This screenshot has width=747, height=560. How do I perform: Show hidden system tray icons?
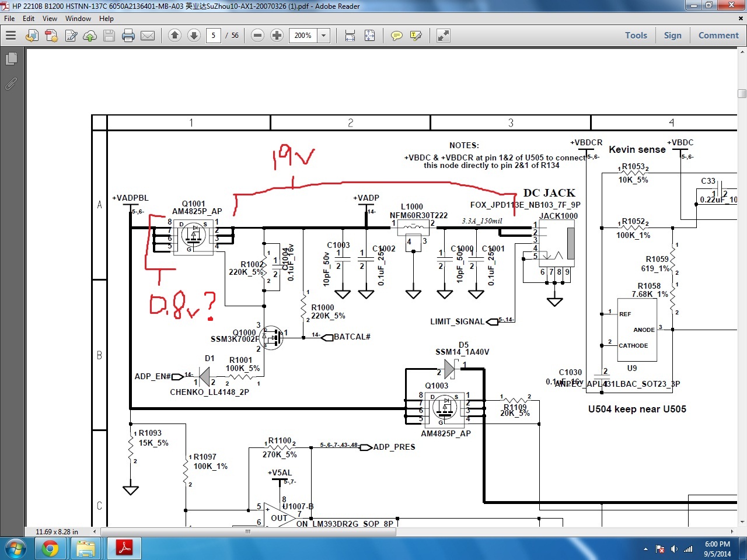coord(645,549)
